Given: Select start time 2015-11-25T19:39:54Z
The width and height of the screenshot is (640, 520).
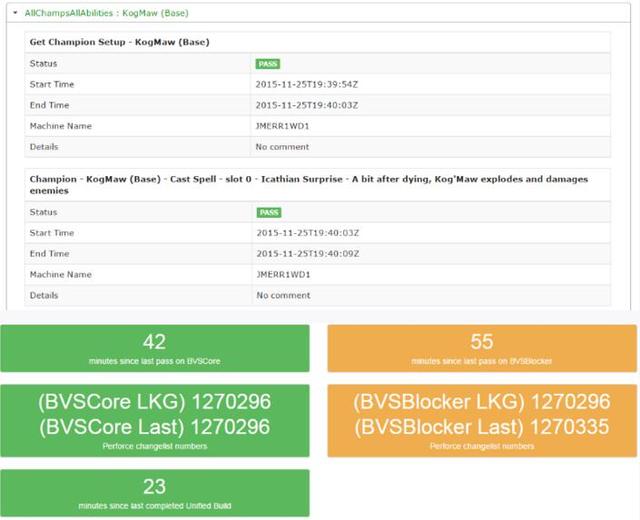Looking at the screenshot, I should click(307, 84).
